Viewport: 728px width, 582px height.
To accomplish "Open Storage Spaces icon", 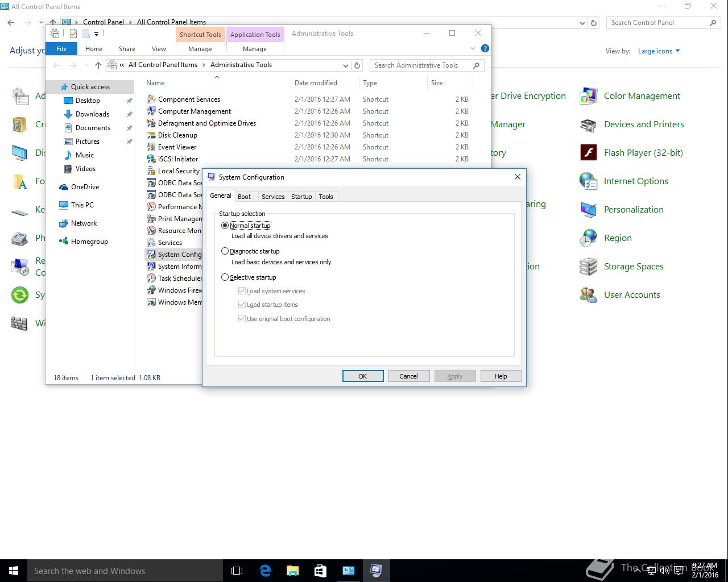I will coord(588,267).
